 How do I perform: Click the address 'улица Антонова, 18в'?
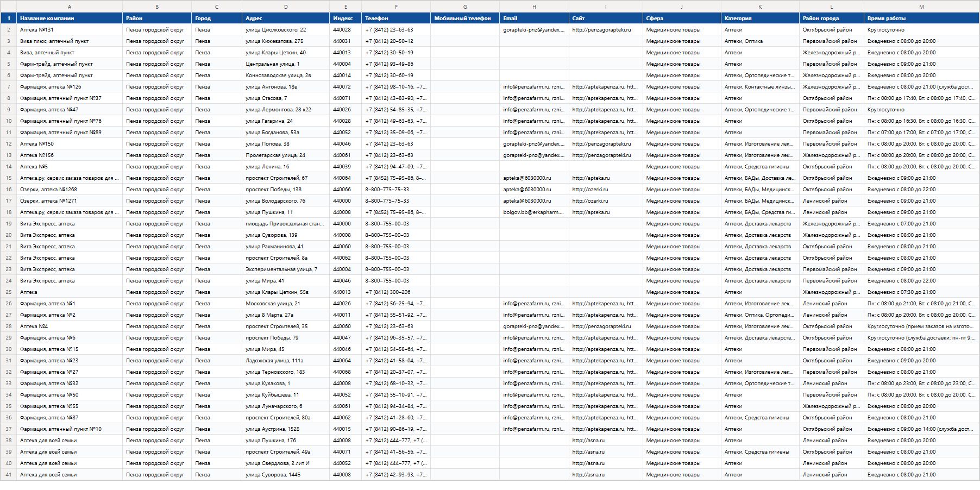click(x=286, y=87)
